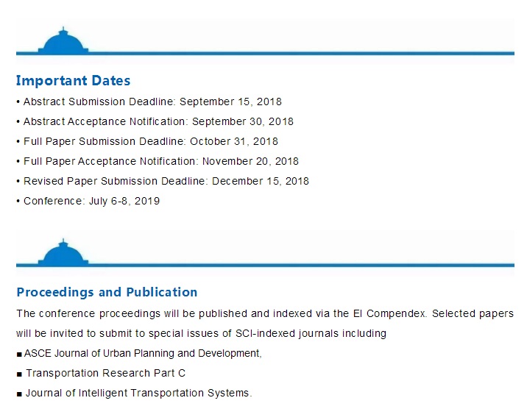
Task: Click the Revised Paper Submission Deadline line
Action: coord(166,181)
